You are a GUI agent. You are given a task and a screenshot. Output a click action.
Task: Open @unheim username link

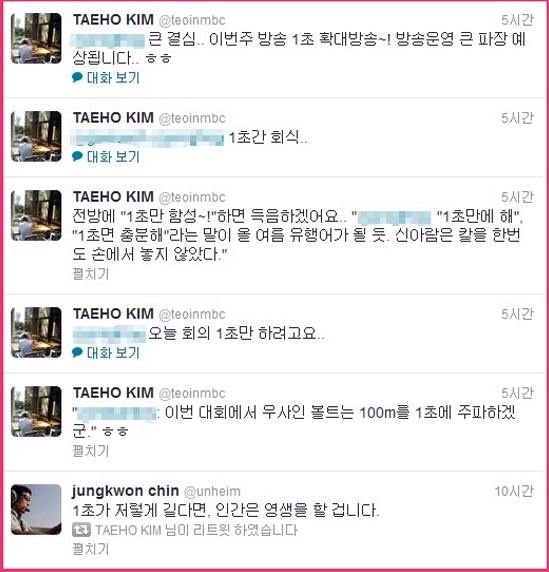[x=212, y=491]
